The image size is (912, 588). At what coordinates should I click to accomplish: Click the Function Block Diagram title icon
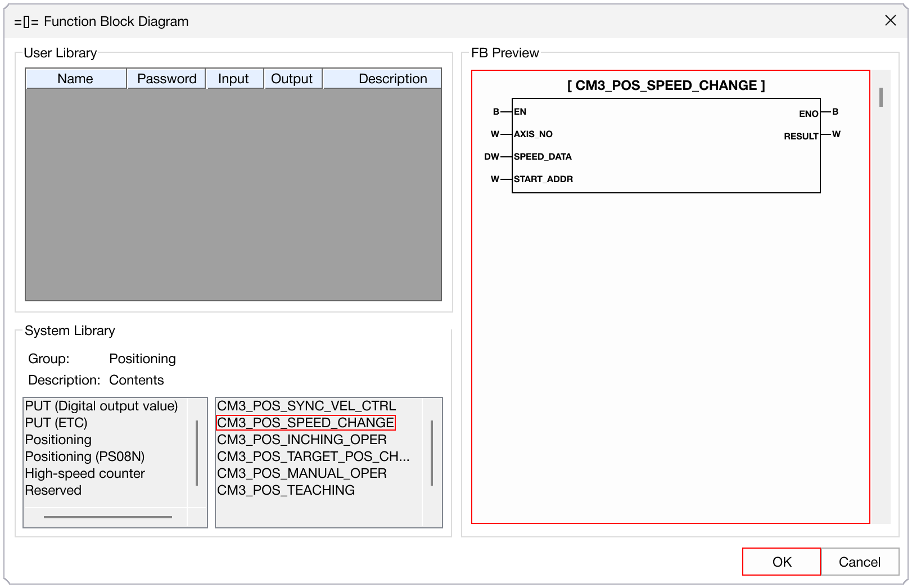tap(26, 22)
